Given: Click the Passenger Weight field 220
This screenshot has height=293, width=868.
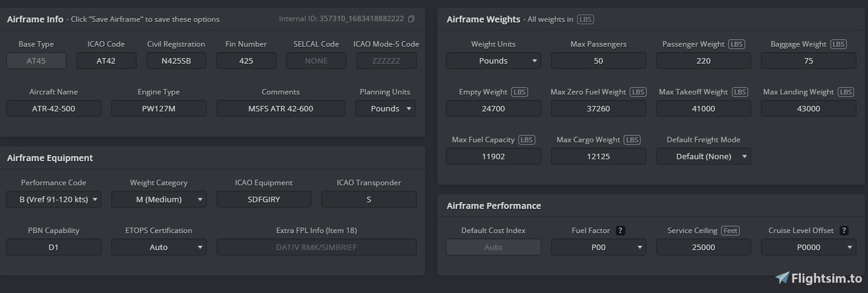Looking at the screenshot, I should coord(703,61).
